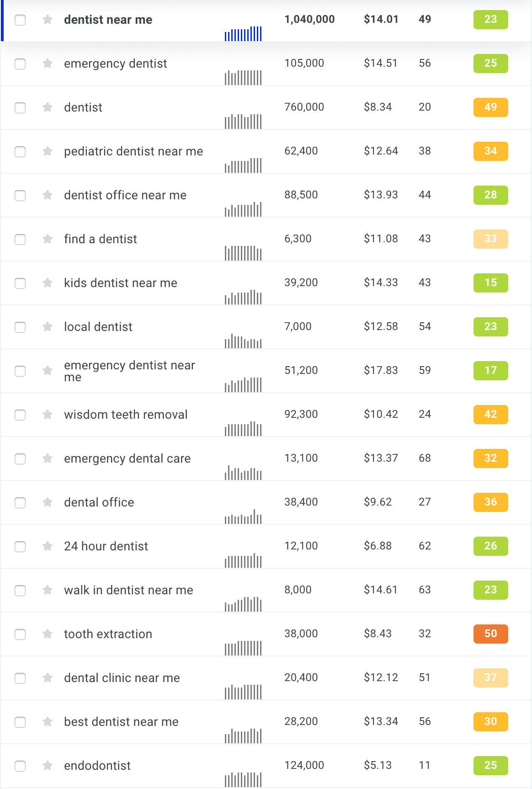Star the '24 hour dentist' keyword

(48, 546)
